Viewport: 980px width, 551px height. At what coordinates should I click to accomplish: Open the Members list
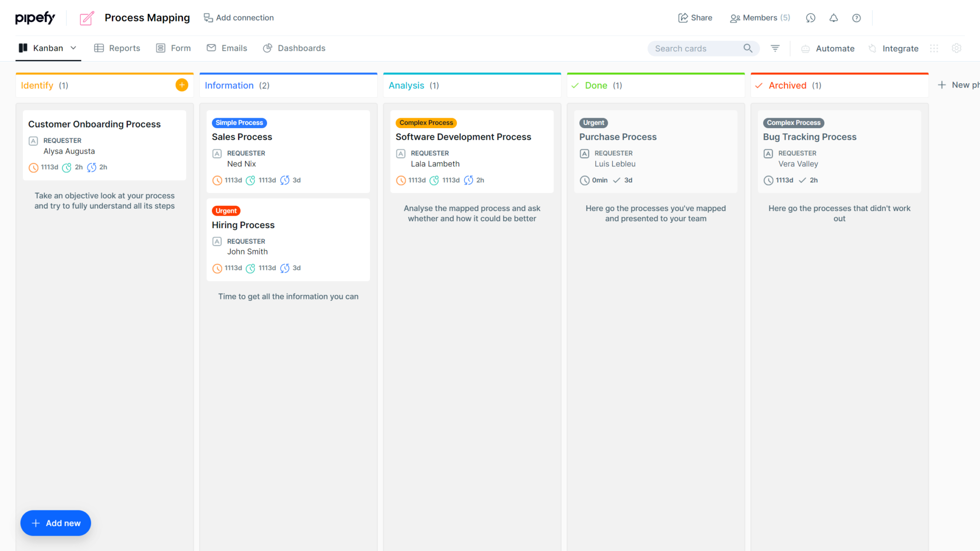point(760,18)
